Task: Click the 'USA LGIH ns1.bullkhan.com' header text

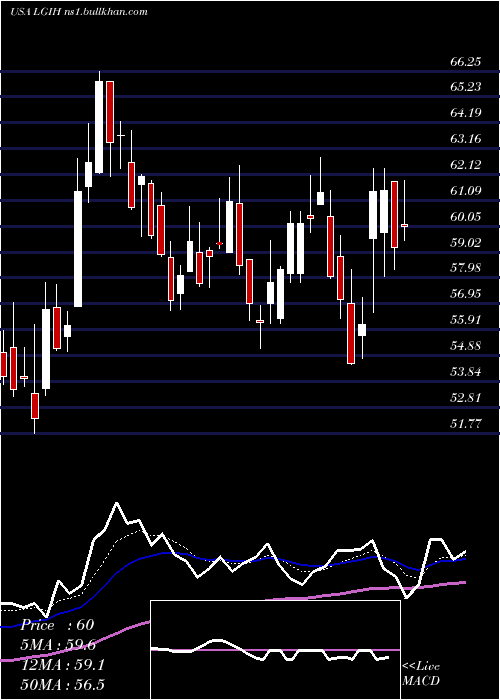Action: click(x=79, y=12)
